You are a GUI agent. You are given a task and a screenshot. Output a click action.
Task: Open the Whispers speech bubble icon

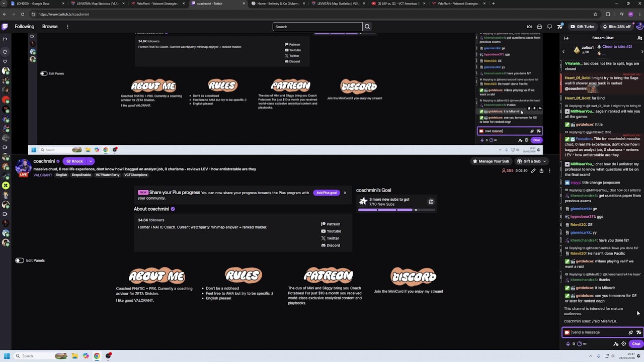pos(549,27)
